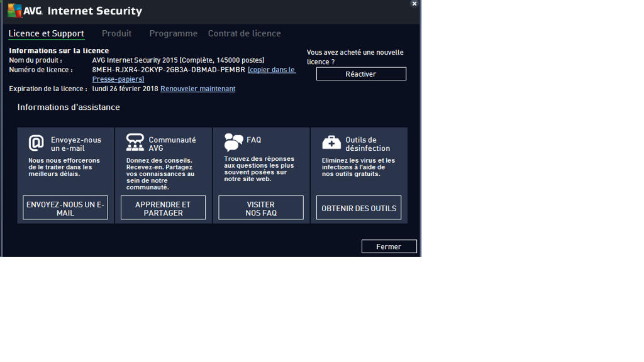Click the Outils de désinfection card title
644x362 pixels.
(x=367, y=144)
